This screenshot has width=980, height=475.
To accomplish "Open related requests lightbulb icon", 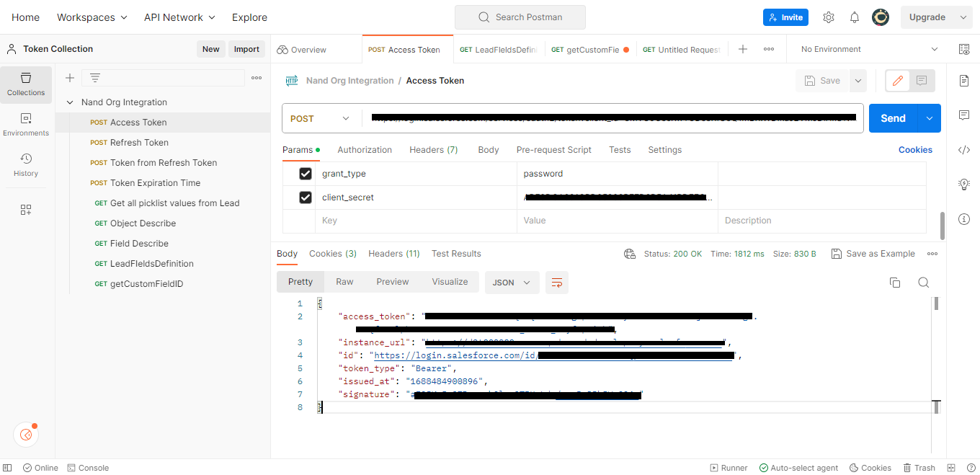I will pyautogui.click(x=964, y=185).
